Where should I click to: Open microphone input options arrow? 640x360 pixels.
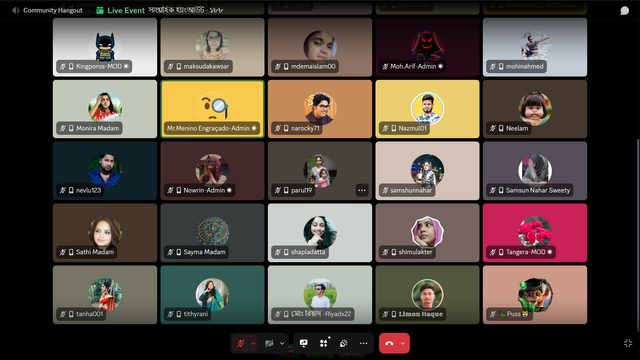(x=253, y=343)
